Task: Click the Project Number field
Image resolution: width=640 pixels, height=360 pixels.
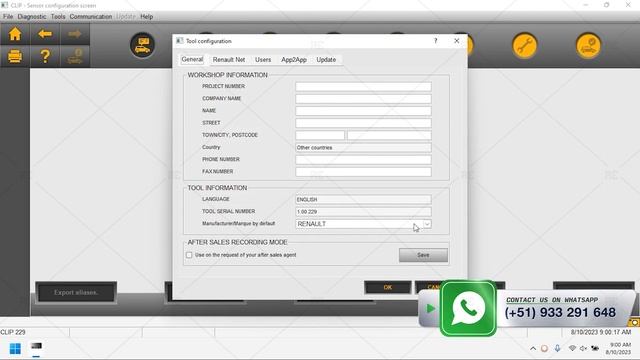Action: click(363, 87)
